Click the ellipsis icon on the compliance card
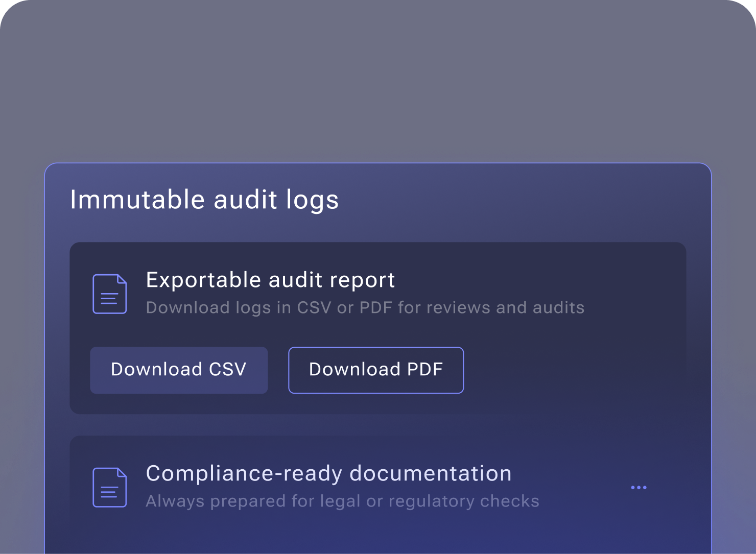 point(639,488)
